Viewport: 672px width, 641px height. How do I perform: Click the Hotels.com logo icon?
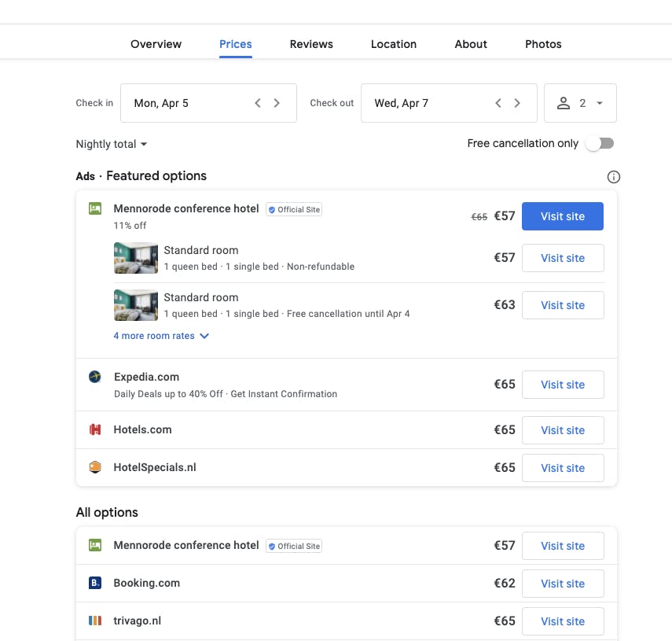point(95,429)
